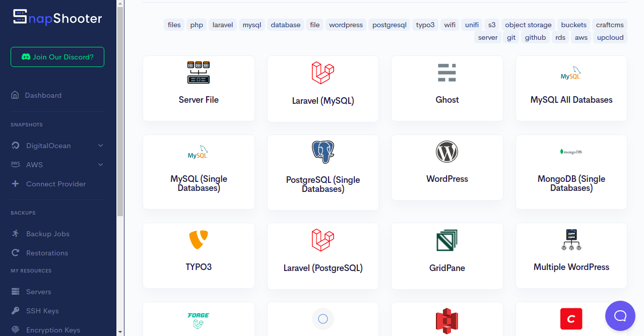Filter by the database tag
Viewport: 644px width, 336px height.
pyautogui.click(x=286, y=25)
